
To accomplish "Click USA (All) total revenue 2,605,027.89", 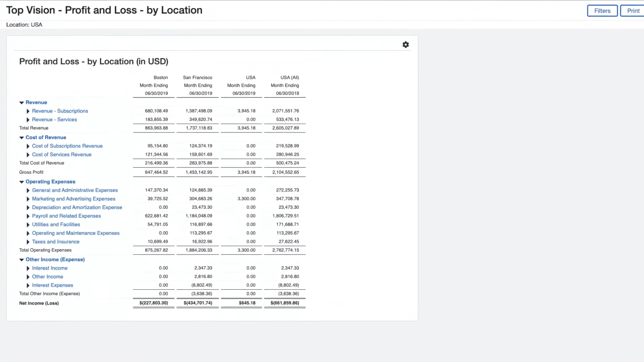I will [285, 128].
